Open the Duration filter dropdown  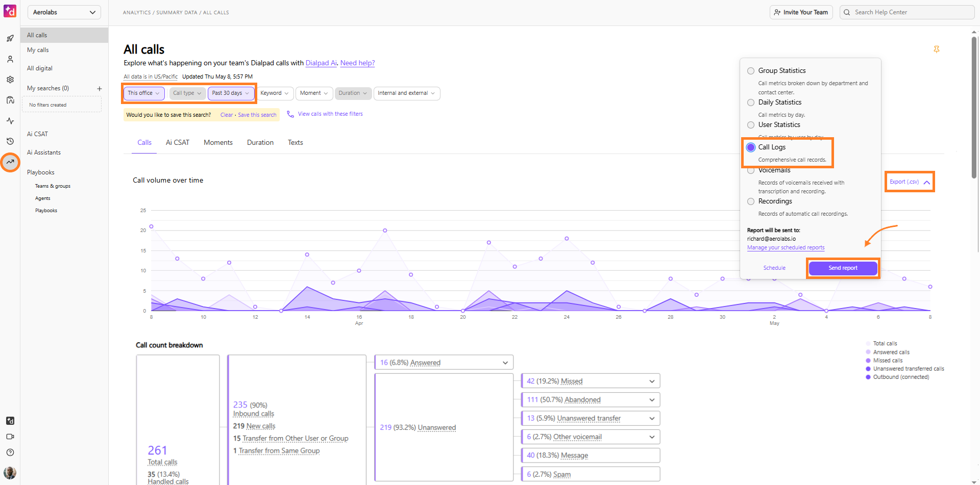353,93
